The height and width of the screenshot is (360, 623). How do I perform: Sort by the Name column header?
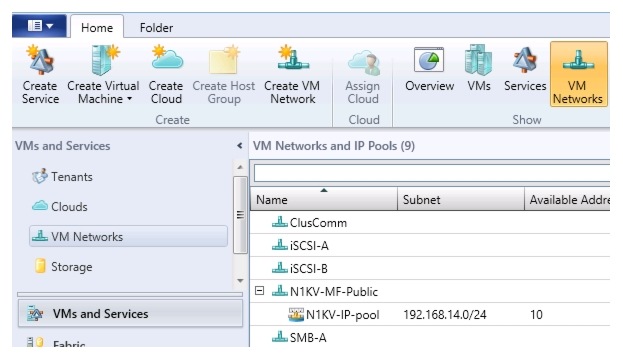click(x=324, y=199)
